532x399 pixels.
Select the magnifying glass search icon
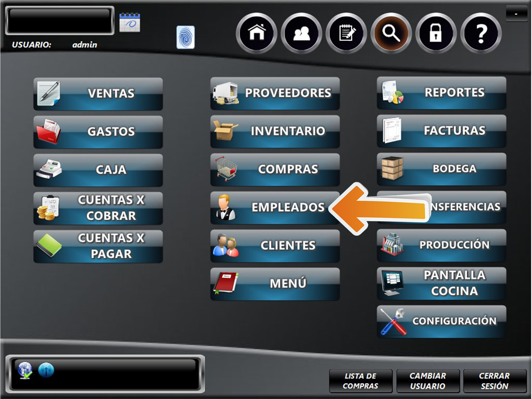pos(391,33)
